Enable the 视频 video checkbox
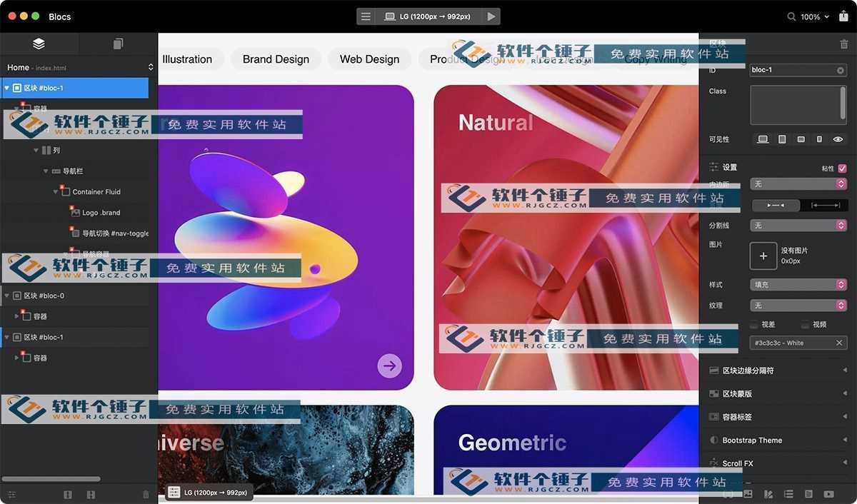This screenshot has height=504, width=857. tap(806, 325)
